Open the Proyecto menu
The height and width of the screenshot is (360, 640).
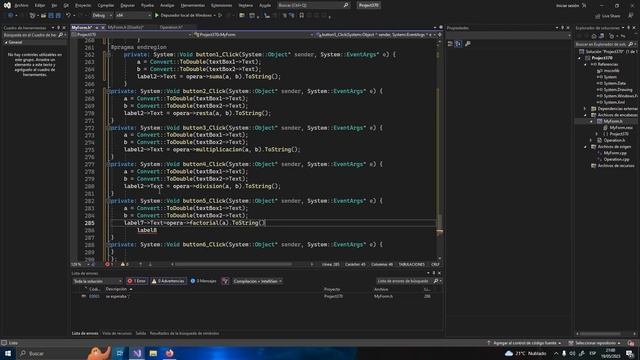tap(83, 5)
